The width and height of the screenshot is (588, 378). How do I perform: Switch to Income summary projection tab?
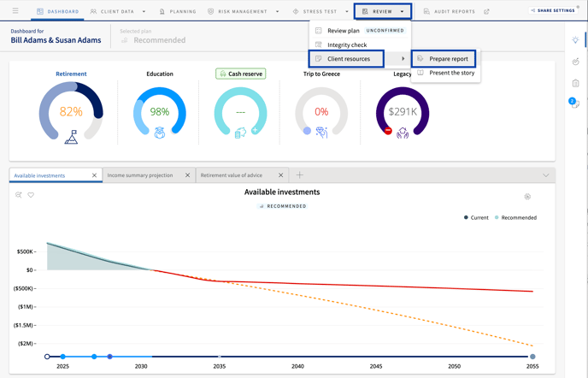click(140, 175)
